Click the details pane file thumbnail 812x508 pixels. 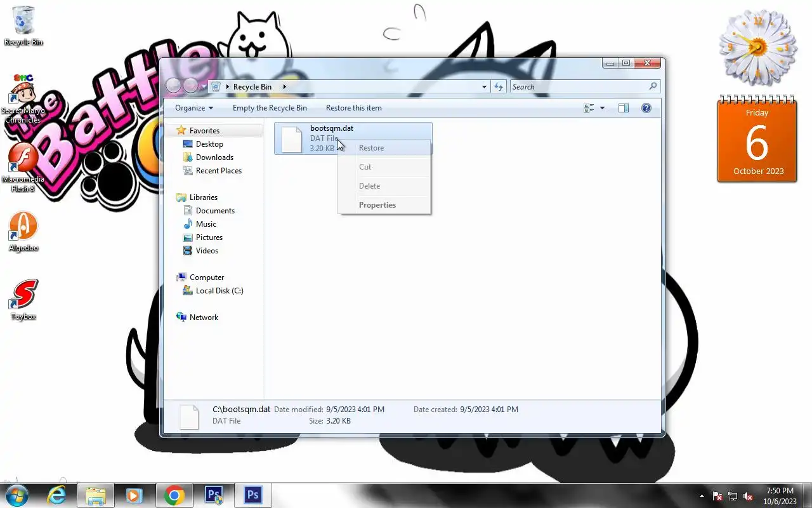click(189, 416)
